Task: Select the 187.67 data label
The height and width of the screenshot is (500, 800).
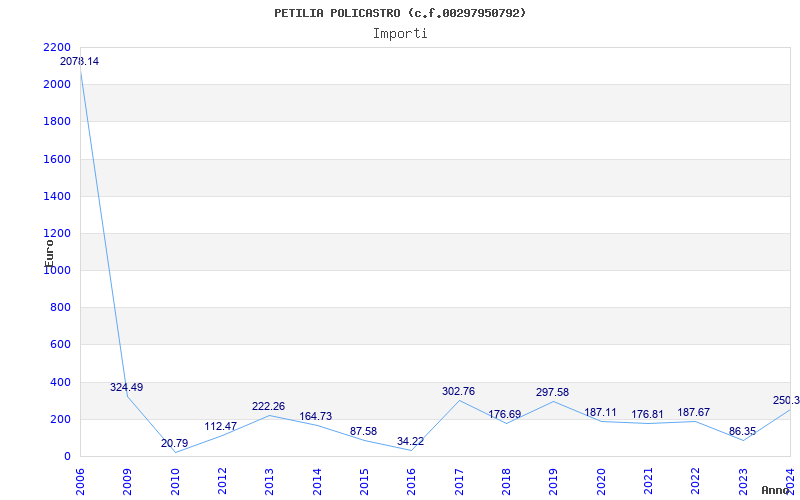Action: pos(693,413)
